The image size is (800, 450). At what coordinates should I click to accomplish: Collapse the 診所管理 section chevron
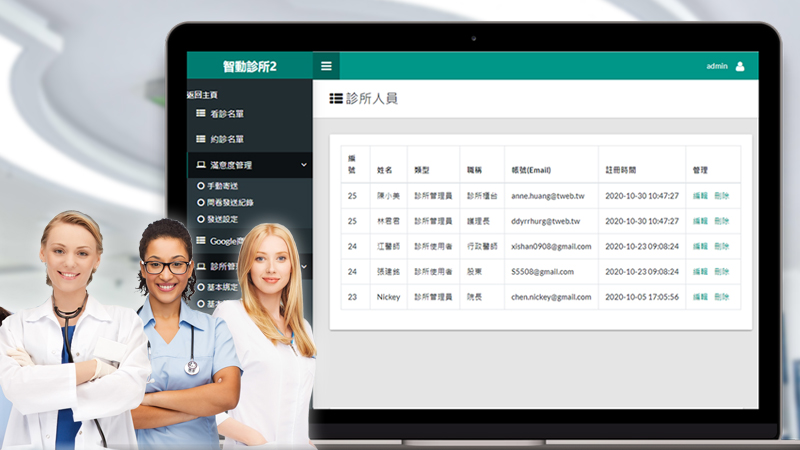tap(304, 267)
